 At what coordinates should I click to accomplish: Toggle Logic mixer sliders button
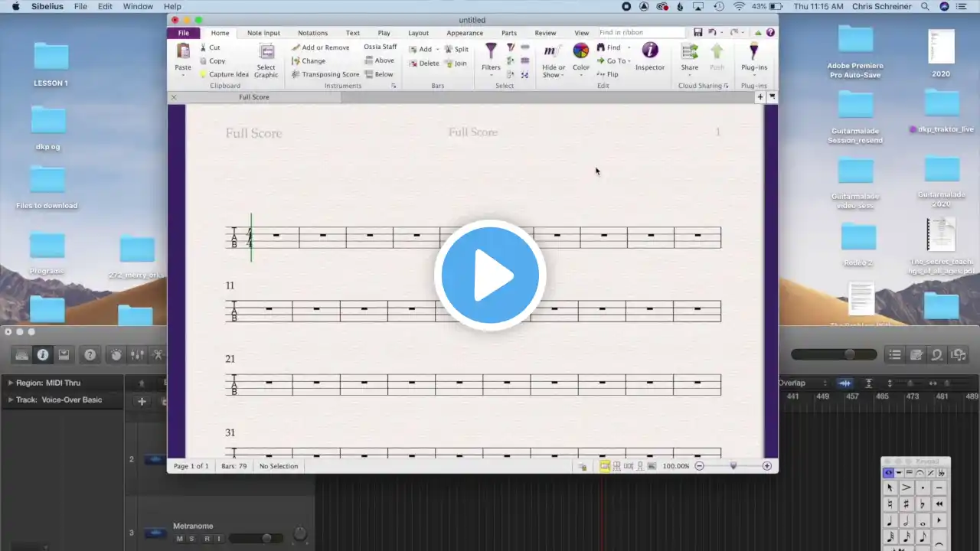(x=137, y=354)
